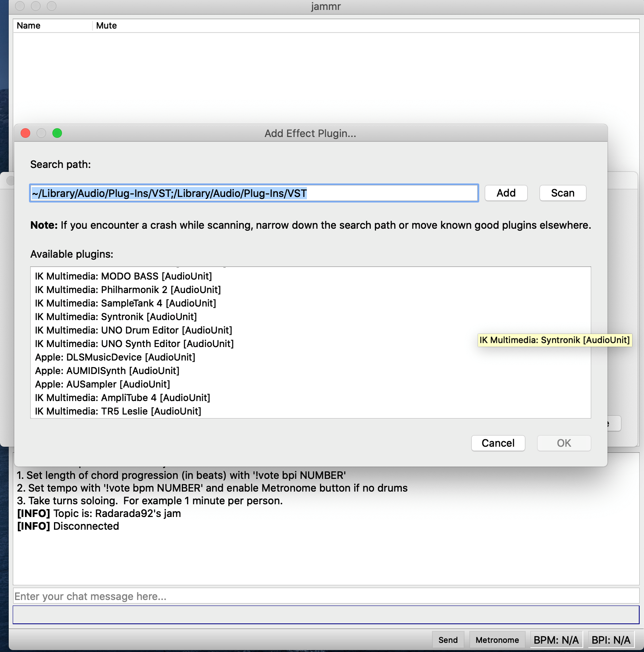Image resolution: width=644 pixels, height=652 pixels.
Task: Click Send chat message button
Action: click(x=448, y=640)
